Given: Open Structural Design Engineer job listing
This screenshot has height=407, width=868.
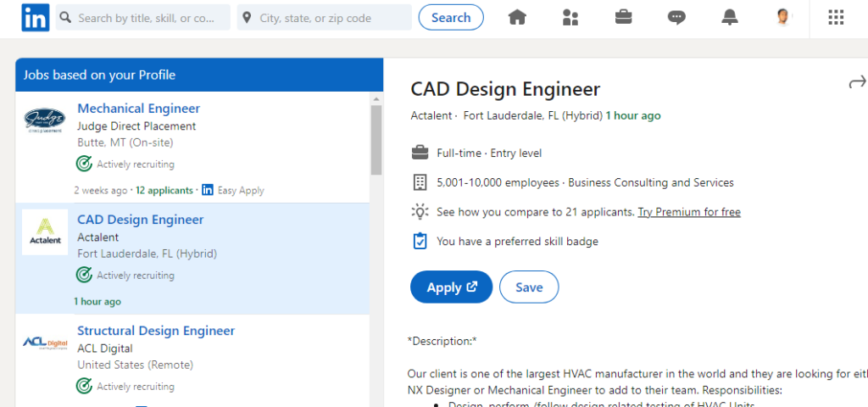Looking at the screenshot, I should [156, 331].
